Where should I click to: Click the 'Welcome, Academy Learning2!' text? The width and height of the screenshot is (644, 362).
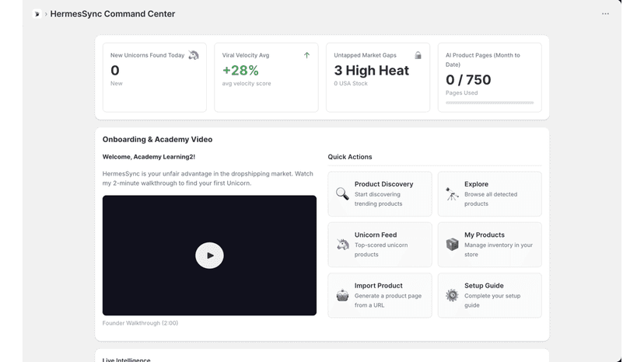coord(149,157)
